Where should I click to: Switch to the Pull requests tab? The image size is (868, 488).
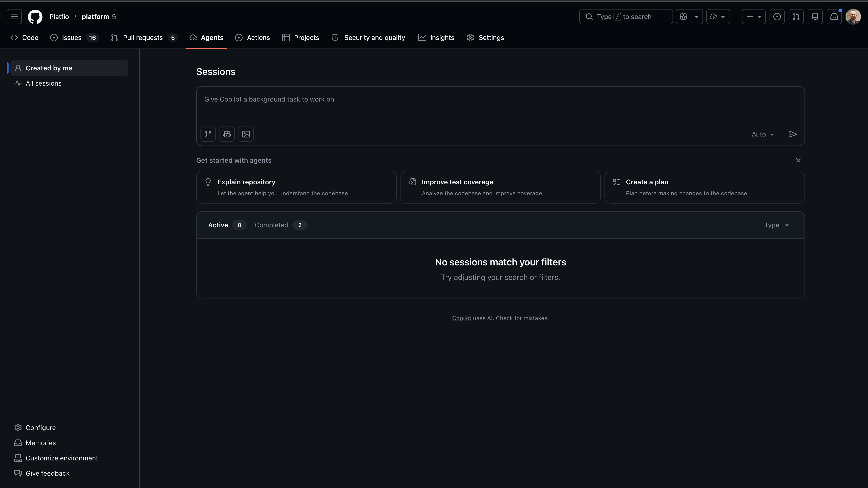pyautogui.click(x=144, y=38)
